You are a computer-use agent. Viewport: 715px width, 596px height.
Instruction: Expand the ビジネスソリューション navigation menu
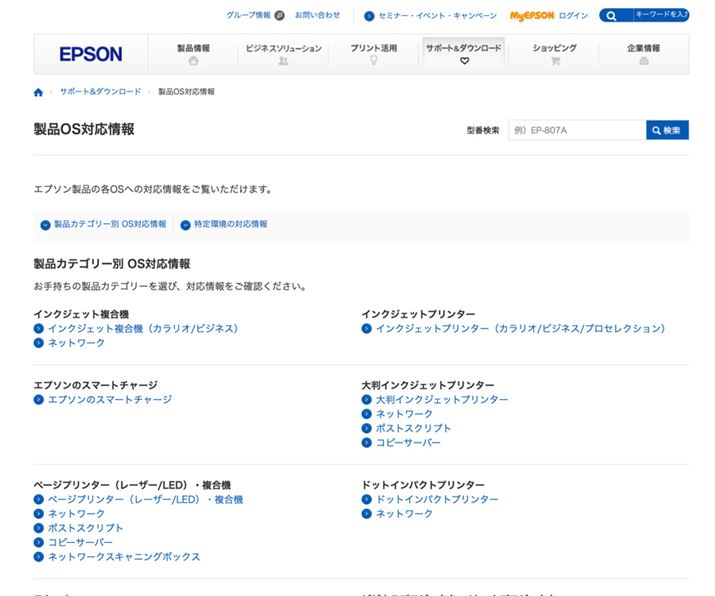point(283,53)
